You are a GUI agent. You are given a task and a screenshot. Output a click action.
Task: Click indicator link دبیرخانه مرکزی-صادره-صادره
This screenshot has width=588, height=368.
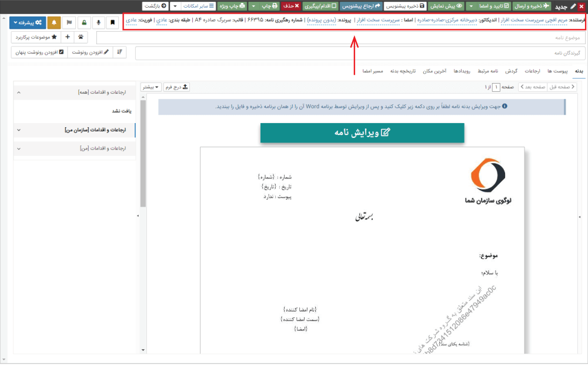point(447,20)
